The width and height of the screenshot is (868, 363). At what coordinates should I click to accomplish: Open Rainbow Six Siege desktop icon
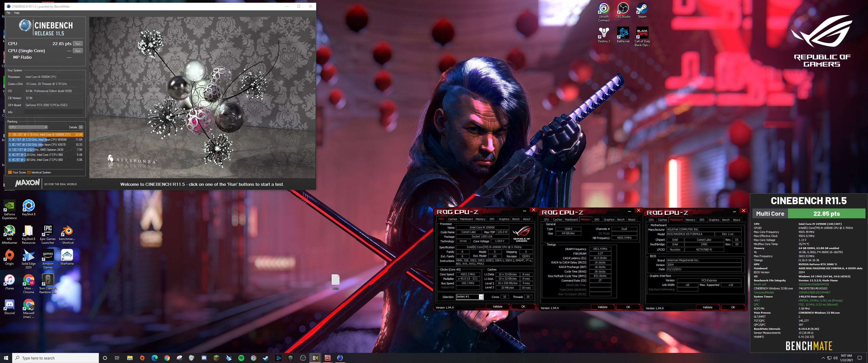coord(48,284)
